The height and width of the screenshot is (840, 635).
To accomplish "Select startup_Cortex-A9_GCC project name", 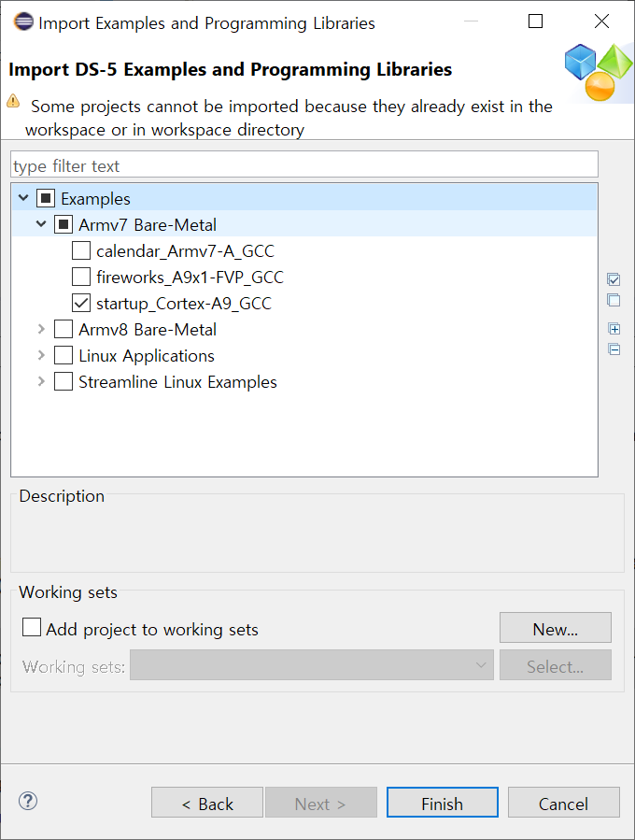I will 184,304.
